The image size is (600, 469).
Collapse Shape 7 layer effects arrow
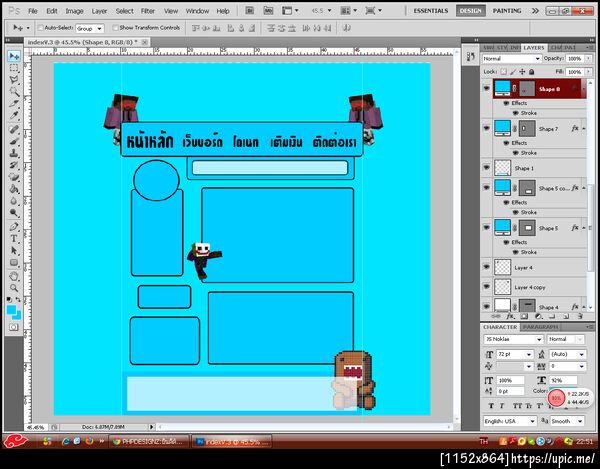tap(584, 129)
